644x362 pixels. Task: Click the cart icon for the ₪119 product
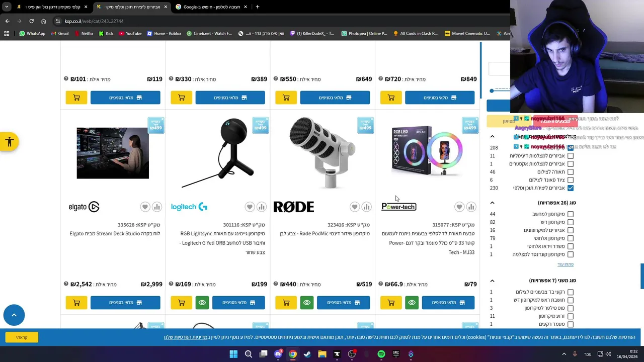76,98
